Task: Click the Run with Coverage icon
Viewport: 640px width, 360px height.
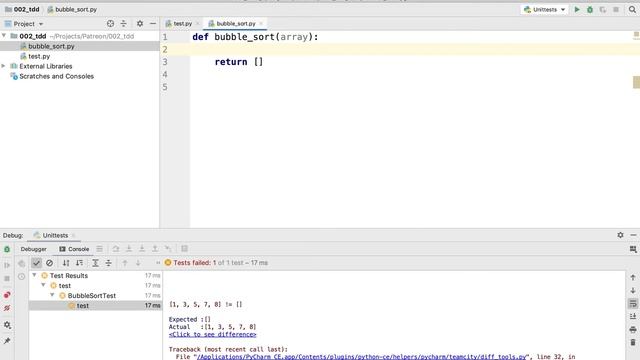Action: pos(603,9)
